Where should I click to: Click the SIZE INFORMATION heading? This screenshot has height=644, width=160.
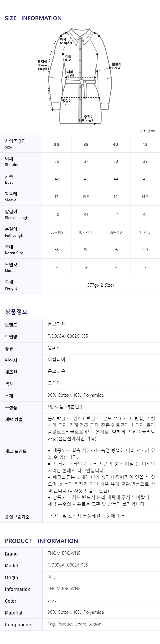[x=33, y=18]
